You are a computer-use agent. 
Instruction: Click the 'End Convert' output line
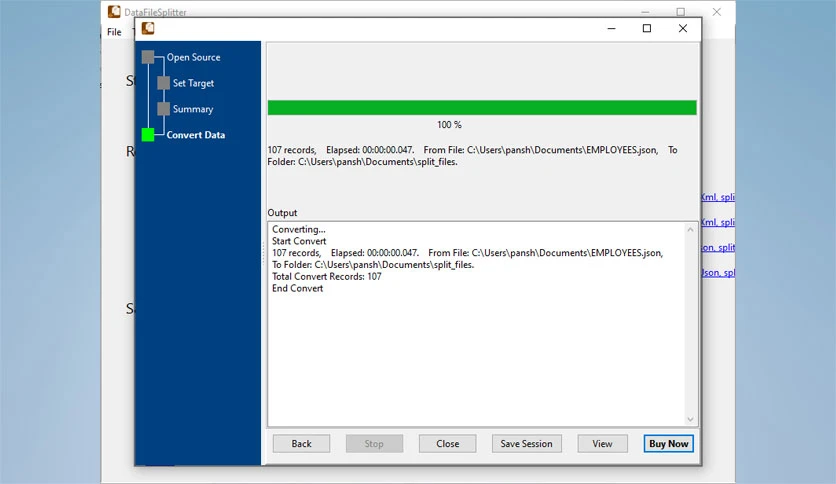(x=298, y=288)
